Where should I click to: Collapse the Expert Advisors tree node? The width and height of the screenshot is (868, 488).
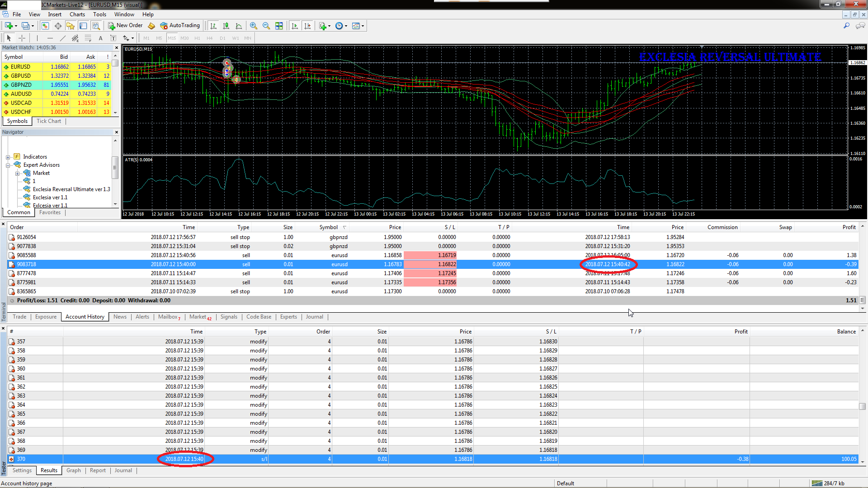(x=8, y=165)
